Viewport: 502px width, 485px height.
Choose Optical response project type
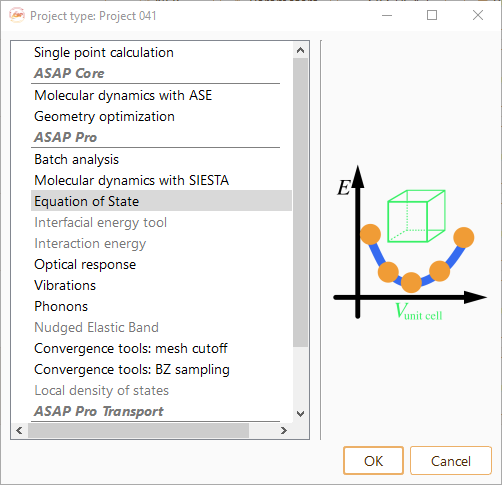click(161, 264)
